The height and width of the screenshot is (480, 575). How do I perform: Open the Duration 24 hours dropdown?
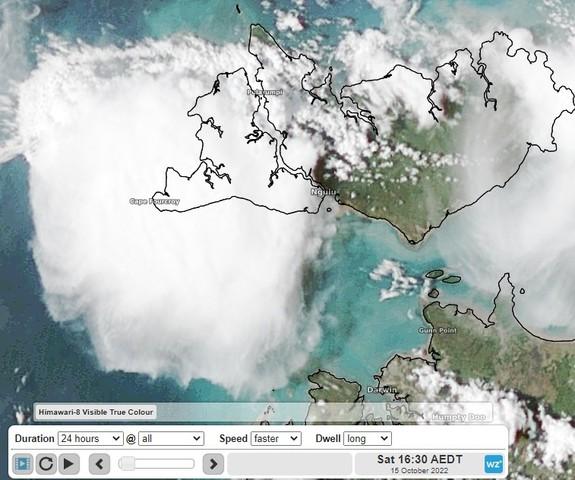coord(91,439)
